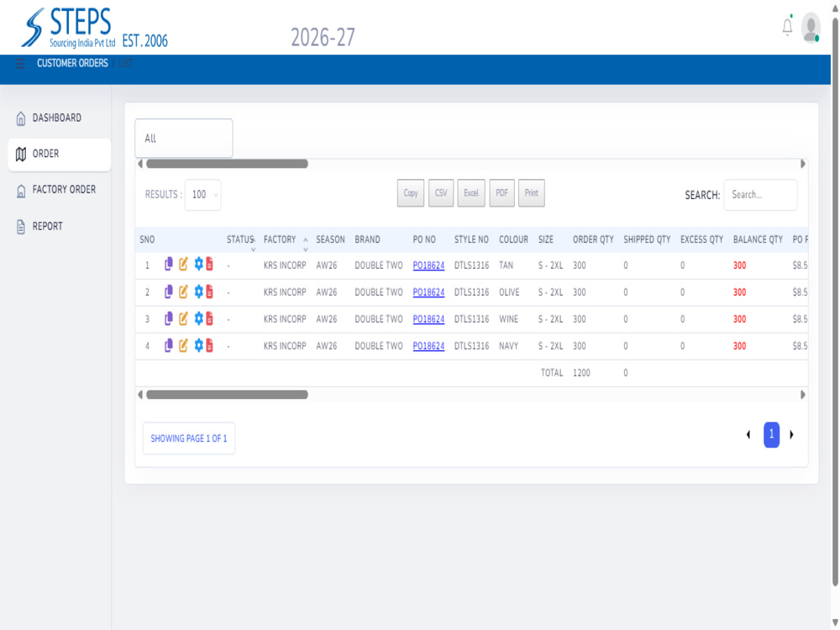Click the STYLE NO column header
This screenshot has width=840, height=630.
[471, 239]
